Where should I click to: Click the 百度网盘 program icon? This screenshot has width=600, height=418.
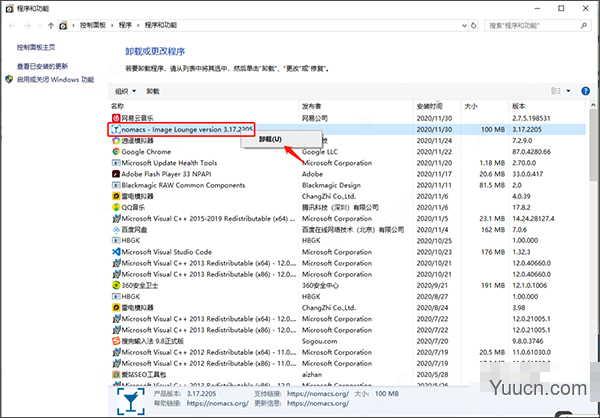[116, 230]
